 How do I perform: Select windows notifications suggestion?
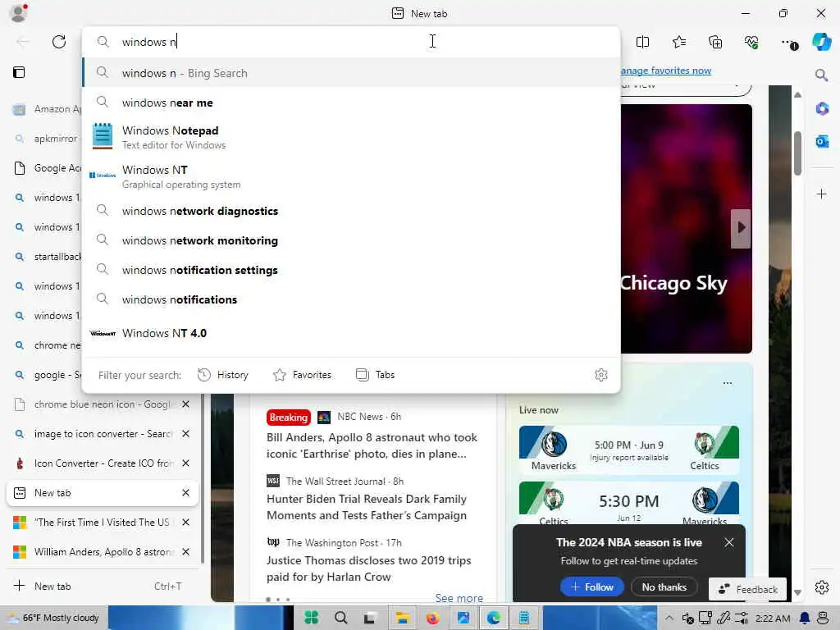click(x=351, y=299)
